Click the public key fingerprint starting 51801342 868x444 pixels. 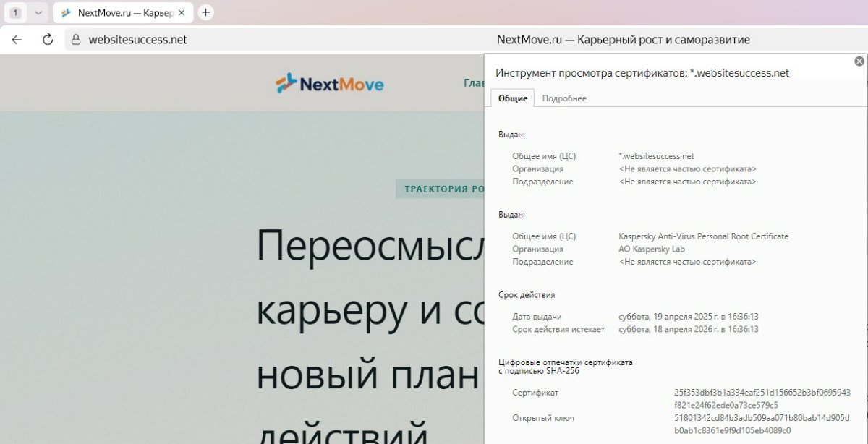coord(762,424)
